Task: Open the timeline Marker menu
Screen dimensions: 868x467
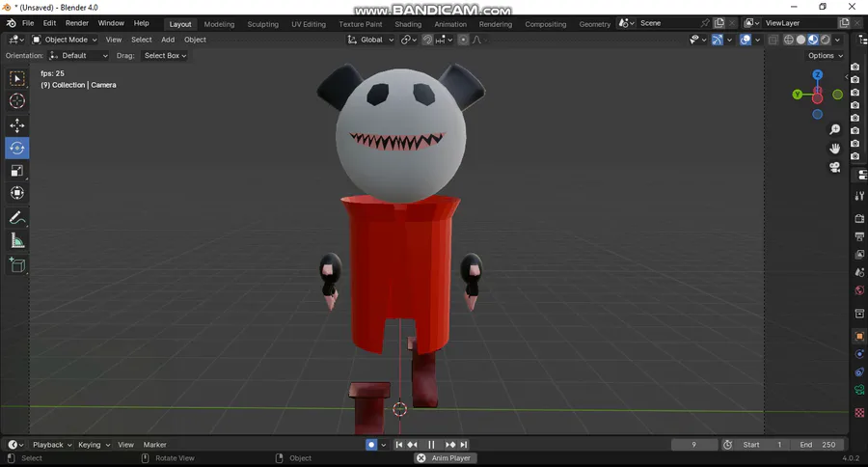Action: click(155, 445)
